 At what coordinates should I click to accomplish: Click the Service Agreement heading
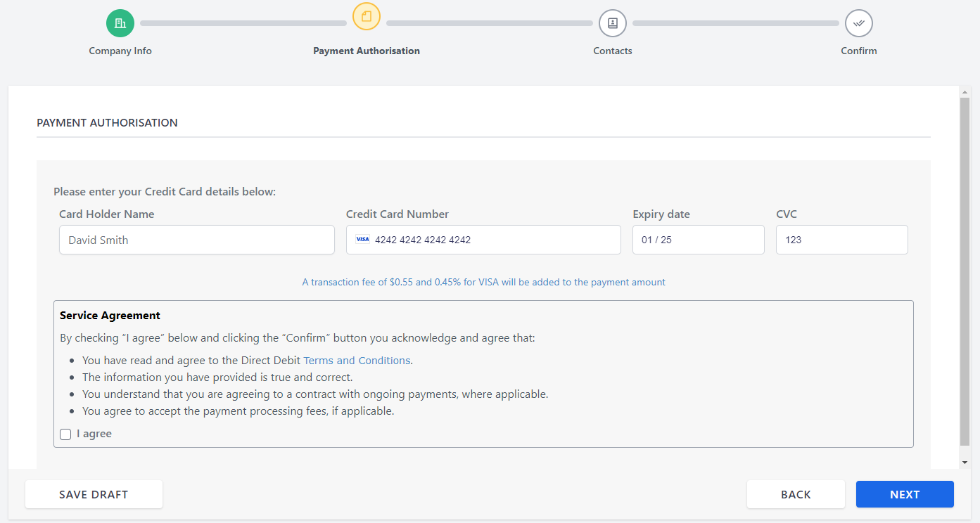(110, 316)
